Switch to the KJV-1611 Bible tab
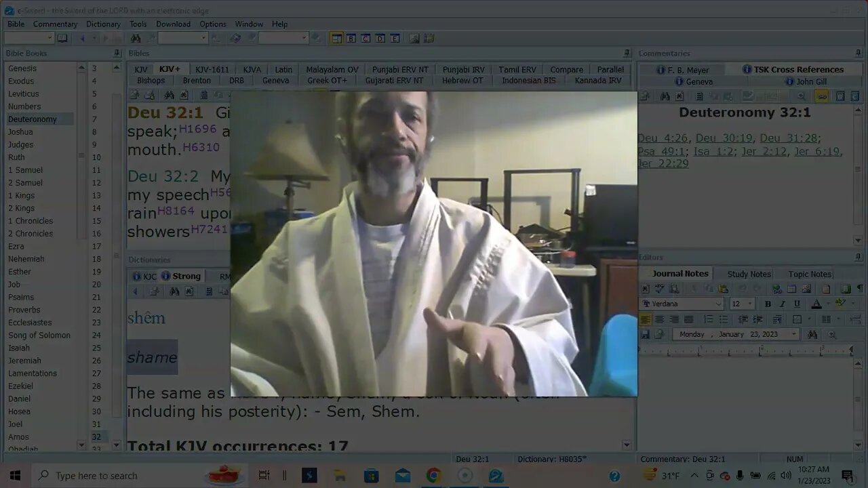 pos(212,69)
